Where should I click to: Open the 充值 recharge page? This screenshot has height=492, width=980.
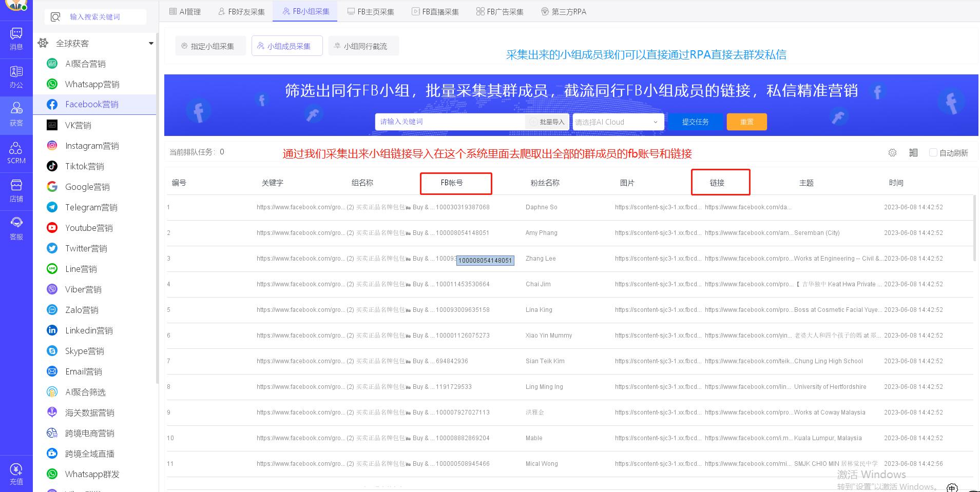pyautogui.click(x=16, y=473)
